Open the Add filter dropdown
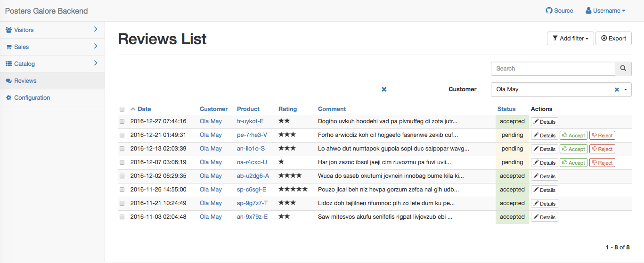 pos(570,39)
